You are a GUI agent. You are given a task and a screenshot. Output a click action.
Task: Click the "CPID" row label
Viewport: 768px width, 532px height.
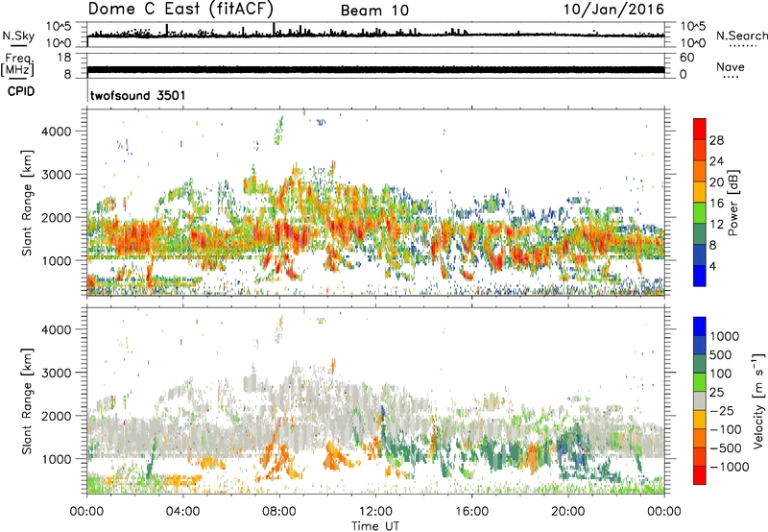pyautogui.click(x=21, y=91)
